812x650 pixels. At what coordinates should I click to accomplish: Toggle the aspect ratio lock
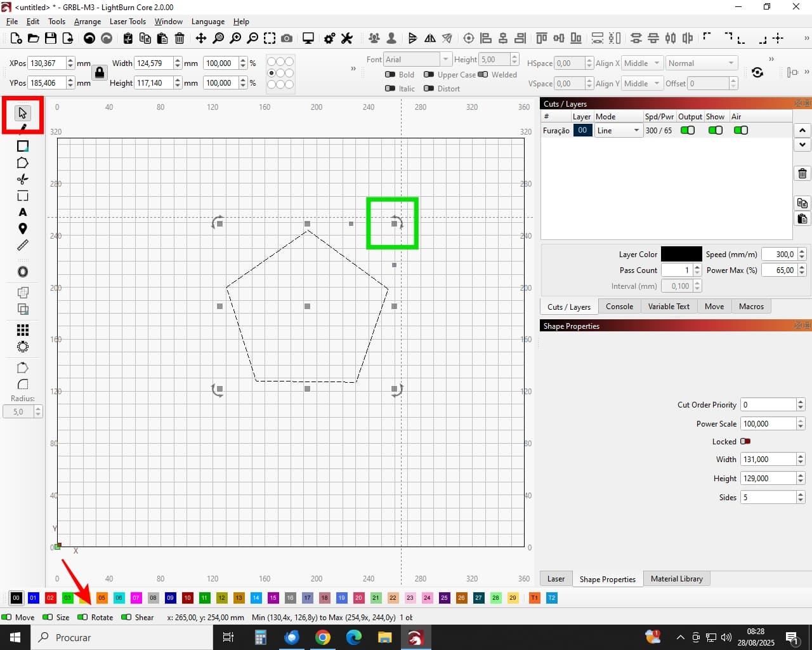pyautogui.click(x=100, y=73)
